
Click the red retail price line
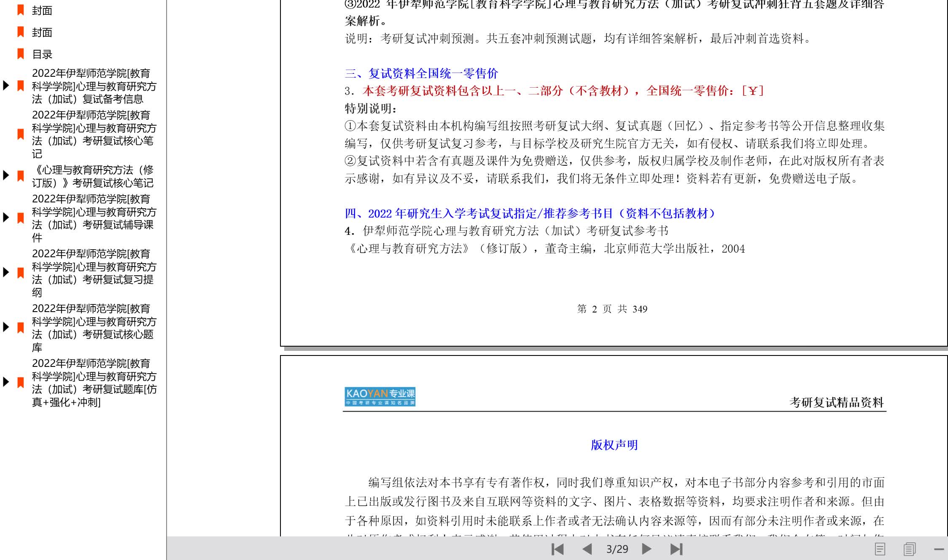[x=554, y=91]
